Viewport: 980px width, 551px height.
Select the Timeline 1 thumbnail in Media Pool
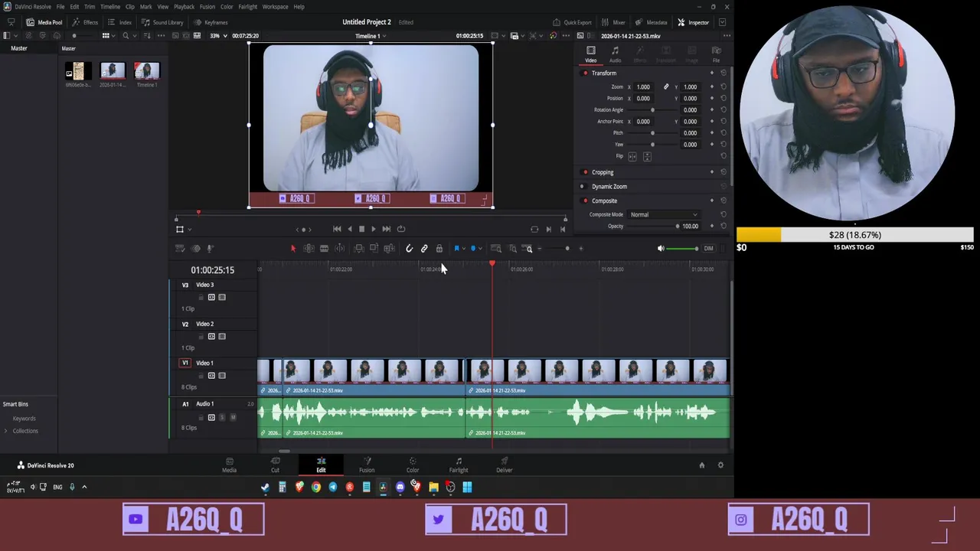pos(147,71)
